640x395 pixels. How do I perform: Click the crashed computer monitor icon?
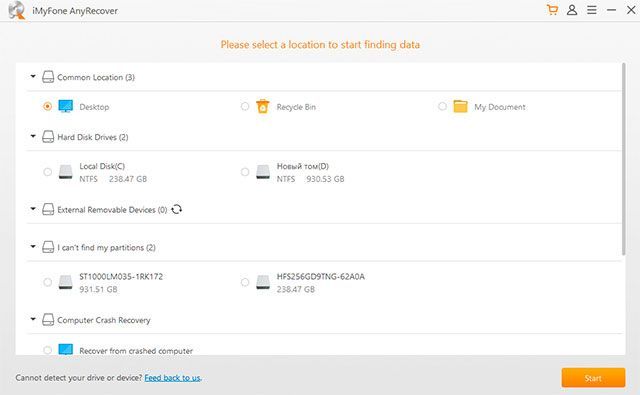pyautogui.click(x=65, y=350)
